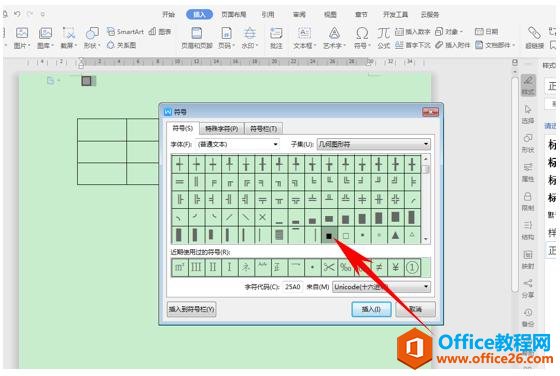
Task: Switch to the 审阅 ribbon tab
Action: tap(299, 14)
